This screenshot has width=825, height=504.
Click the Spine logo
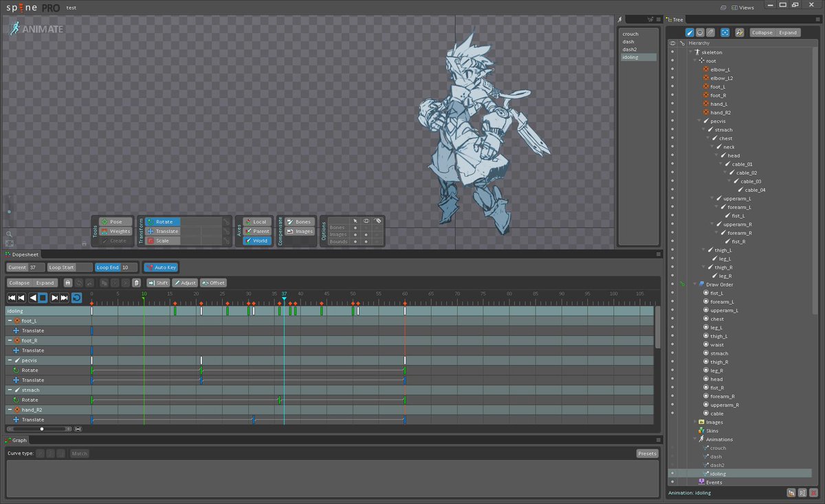[x=32, y=8]
